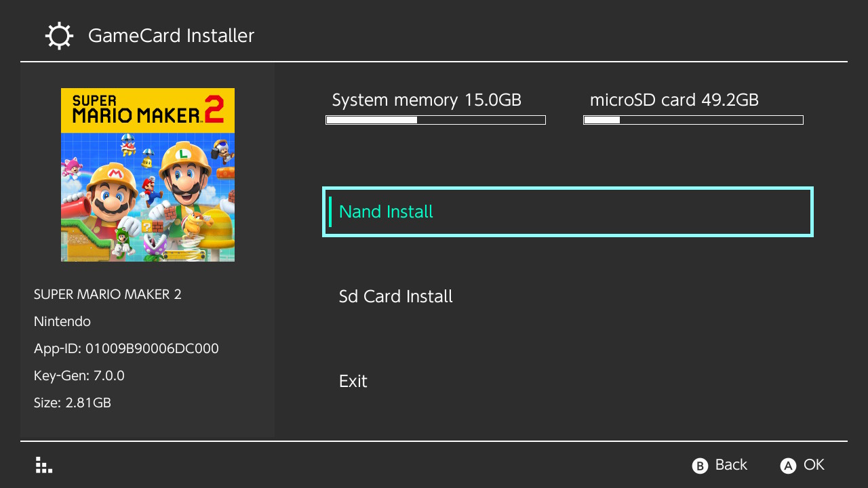Click the microSD card usage bar
This screenshot has width=868, height=488.
(693, 120)
